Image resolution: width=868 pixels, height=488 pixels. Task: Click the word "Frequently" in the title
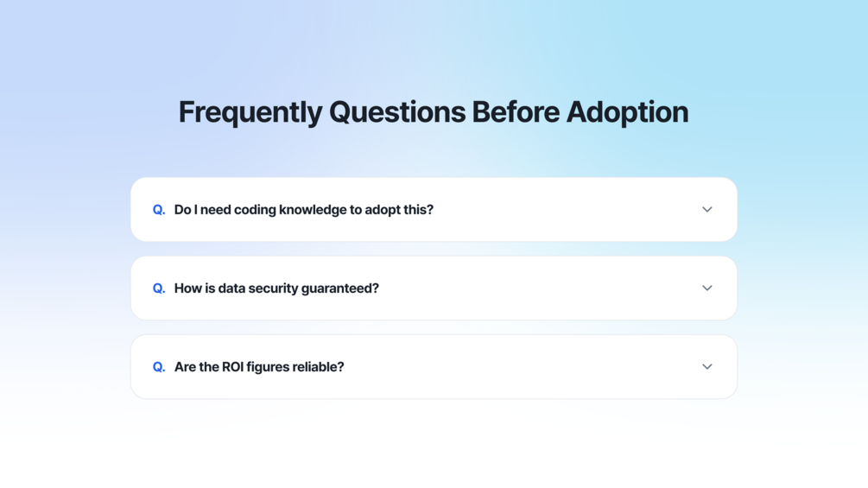click(250, 111)
